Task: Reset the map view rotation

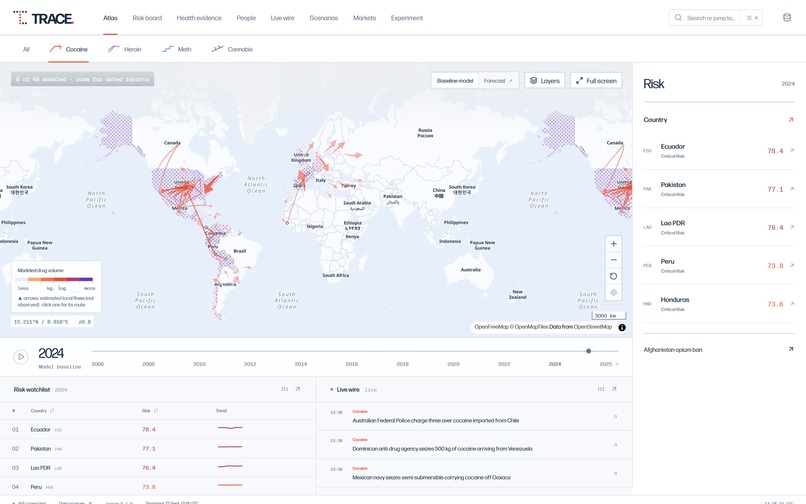Action: tap(613, 277)
